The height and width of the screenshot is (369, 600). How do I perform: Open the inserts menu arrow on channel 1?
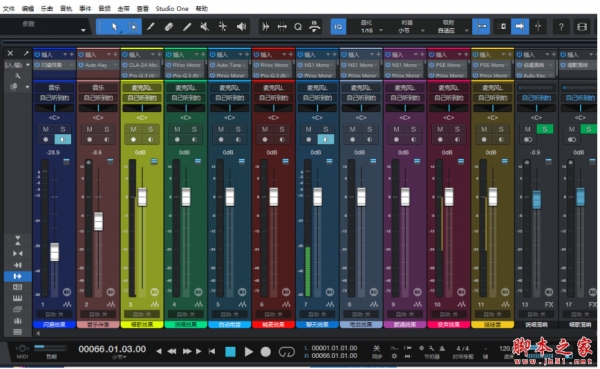click(65, 55)
